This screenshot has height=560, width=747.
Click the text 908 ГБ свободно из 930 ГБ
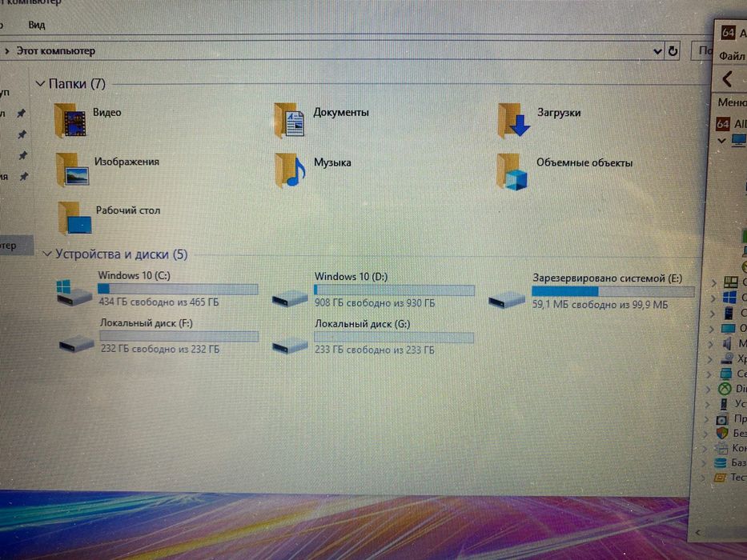coord(375,303)
